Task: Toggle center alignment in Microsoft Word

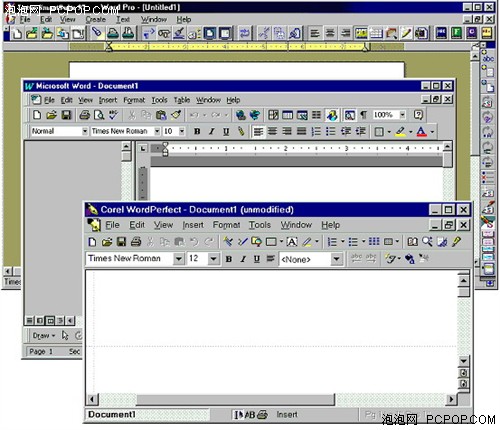Action: tap(272, 131)
